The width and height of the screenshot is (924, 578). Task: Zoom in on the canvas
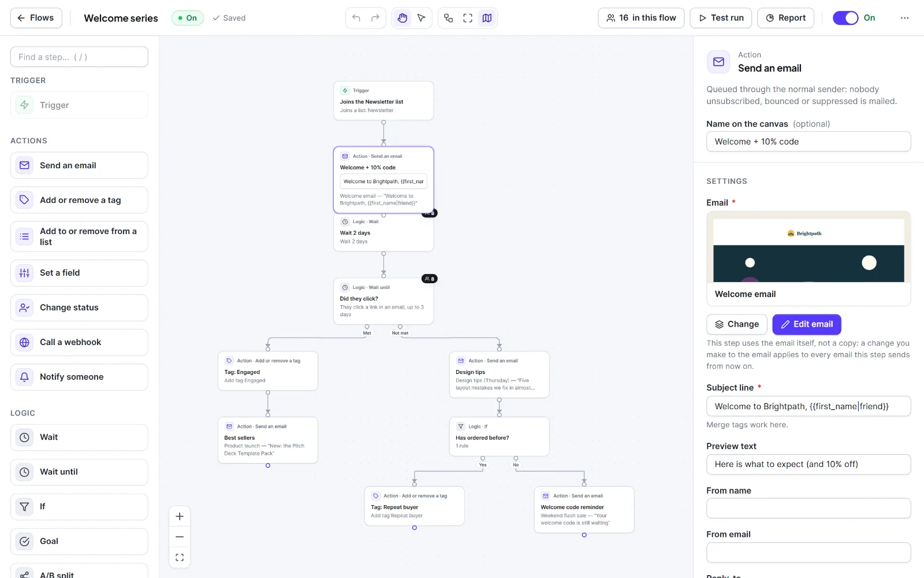pos(180,517)
